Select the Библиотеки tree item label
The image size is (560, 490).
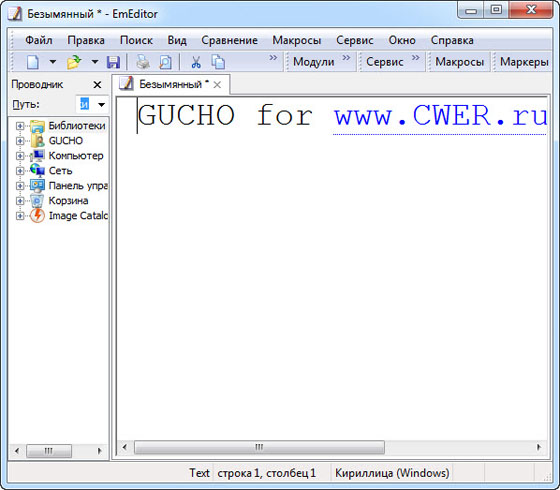[77, 126]
